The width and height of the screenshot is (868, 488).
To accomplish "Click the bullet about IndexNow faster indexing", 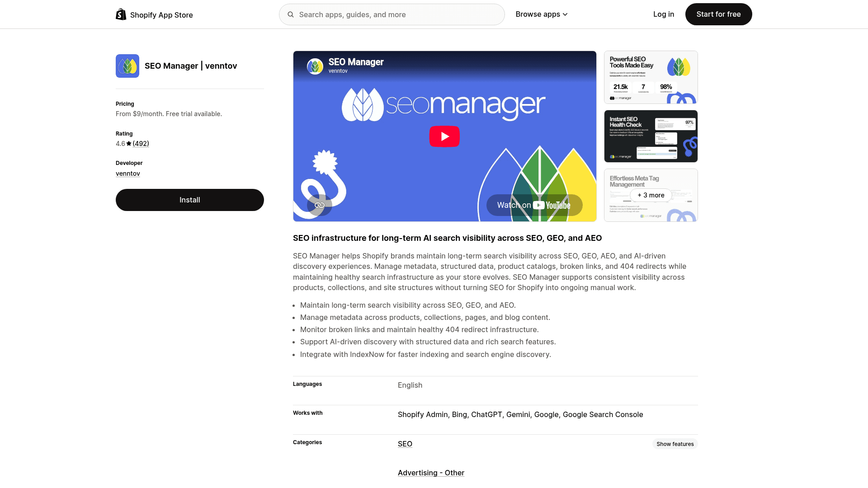I will (425, 354).
